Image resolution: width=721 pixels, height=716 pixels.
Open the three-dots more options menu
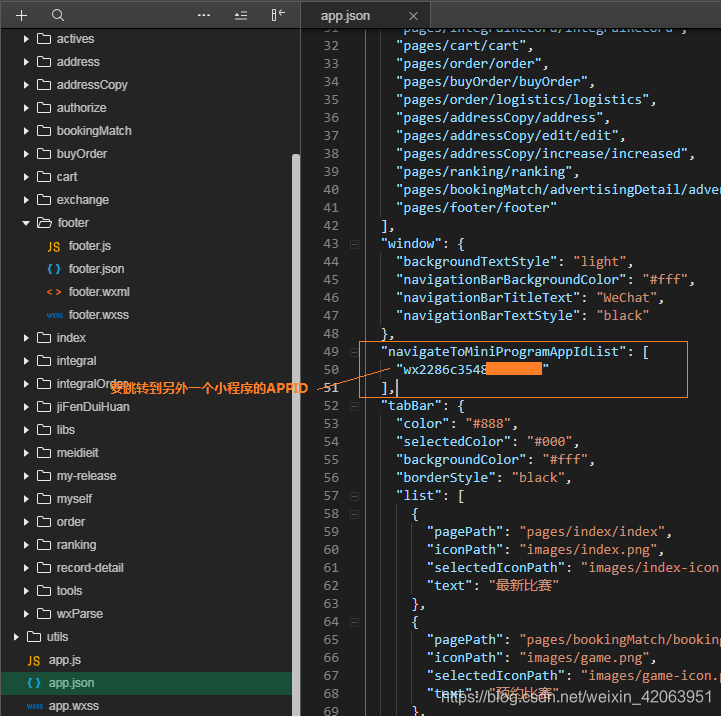(204, 15)
